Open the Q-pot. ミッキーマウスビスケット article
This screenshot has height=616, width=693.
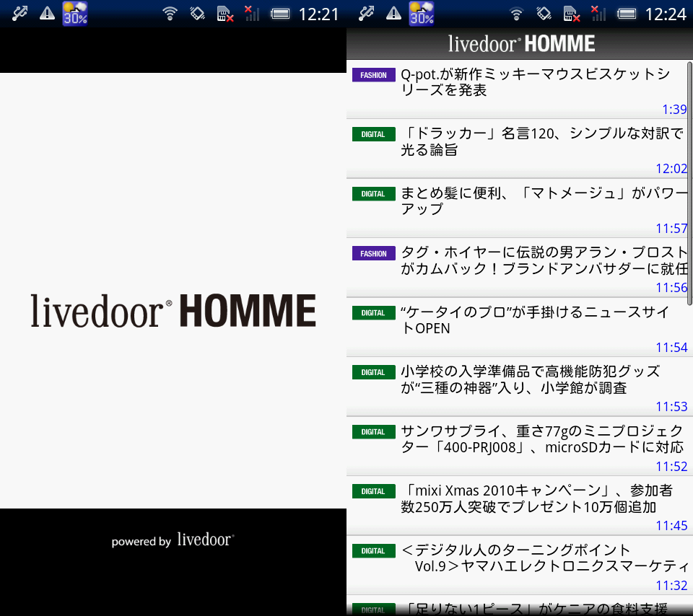(x=520, y=89)
